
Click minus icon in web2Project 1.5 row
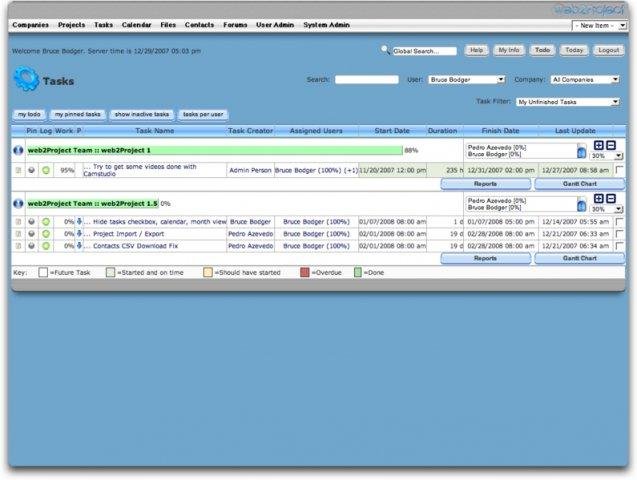click(x=611, y=198)
